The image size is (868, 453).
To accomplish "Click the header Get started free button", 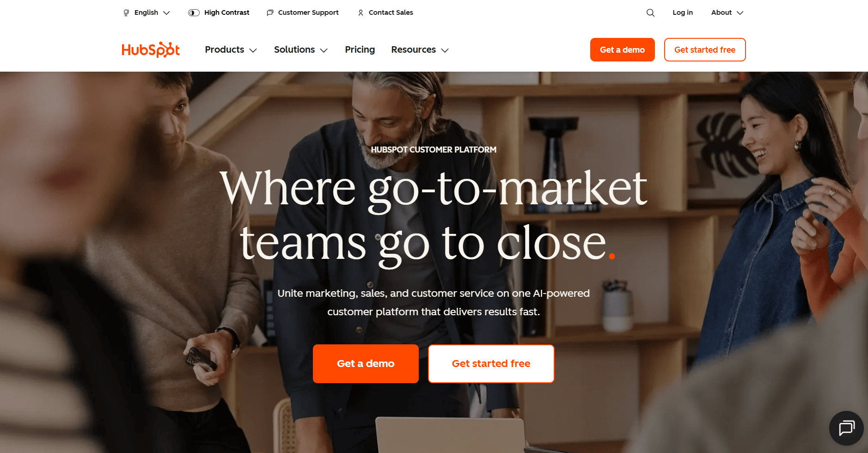I will coord(704,49).
